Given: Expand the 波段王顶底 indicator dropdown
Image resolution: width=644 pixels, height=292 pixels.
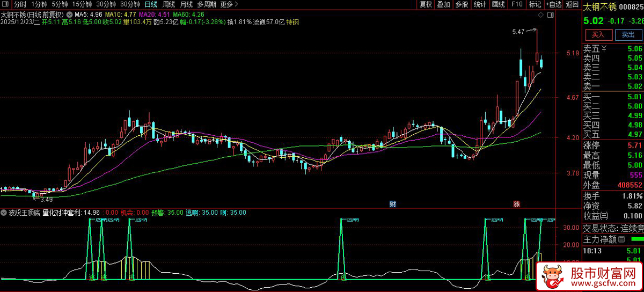Looking at the screenshot, I should click(x=5, y=213).
